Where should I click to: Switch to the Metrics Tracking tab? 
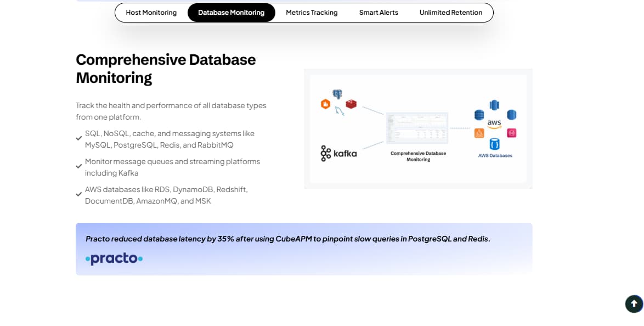coord(312,13)
